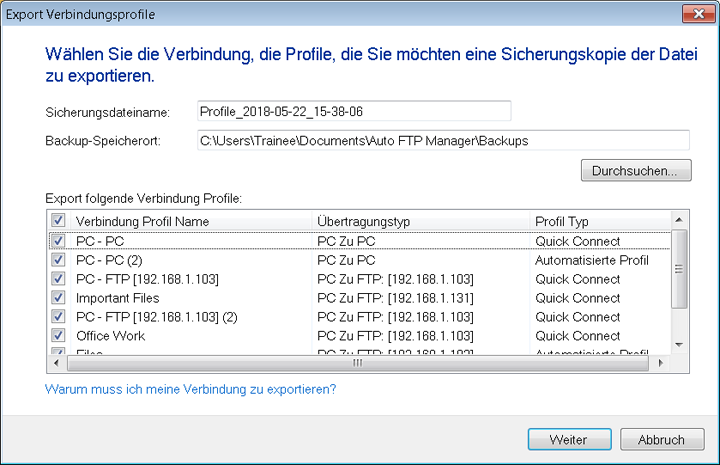The height and width of the screenshot is (465, 720).
Task: Click the Durchsuchen... browse button
Action: (635, 170)
